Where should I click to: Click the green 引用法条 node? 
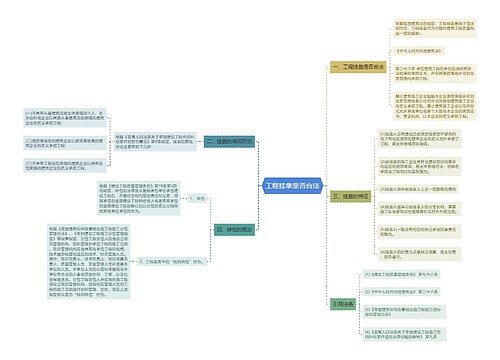click(343, 304)
